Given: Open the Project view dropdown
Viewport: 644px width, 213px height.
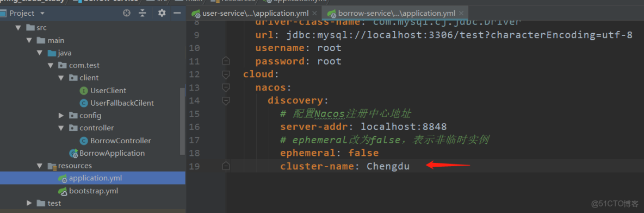Looking at the screenshot, I should (42, 14).
